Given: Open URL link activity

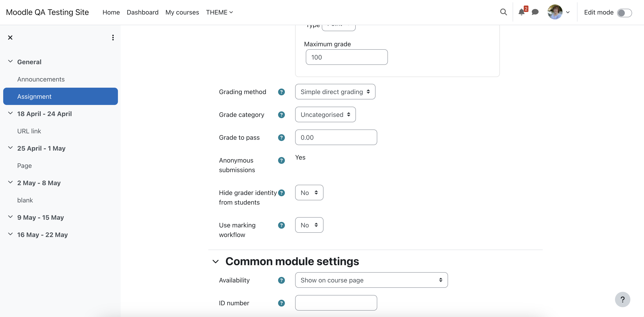Looking at the screenshot, I should click(x=29, y=131).
